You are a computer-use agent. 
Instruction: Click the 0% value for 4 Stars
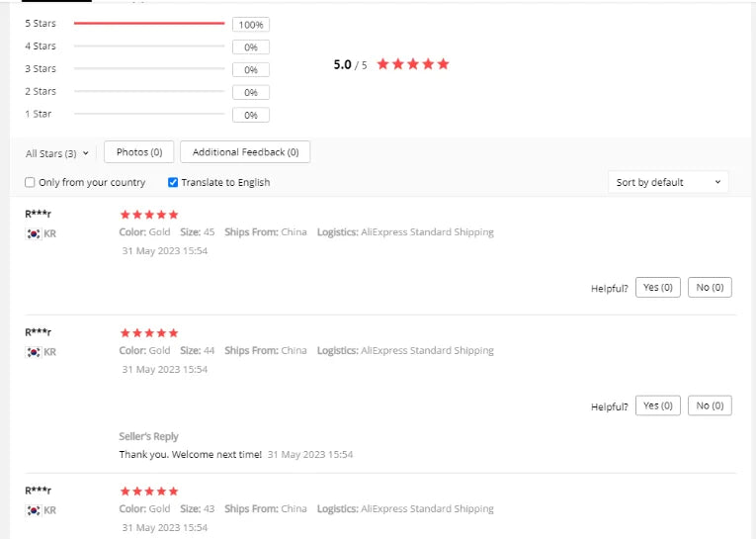click(x=251, y=47)
